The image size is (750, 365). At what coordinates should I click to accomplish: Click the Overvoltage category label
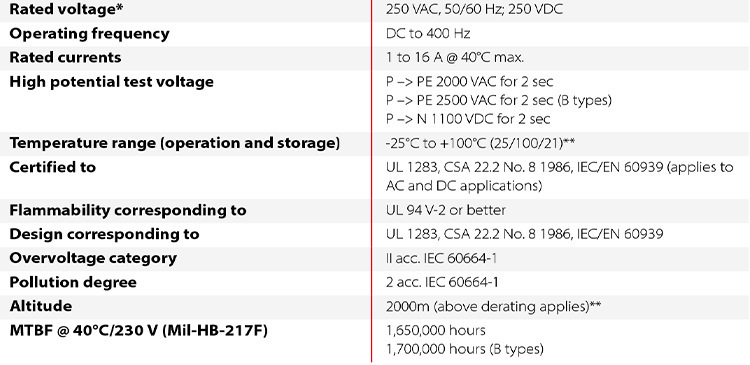point(93,258)
